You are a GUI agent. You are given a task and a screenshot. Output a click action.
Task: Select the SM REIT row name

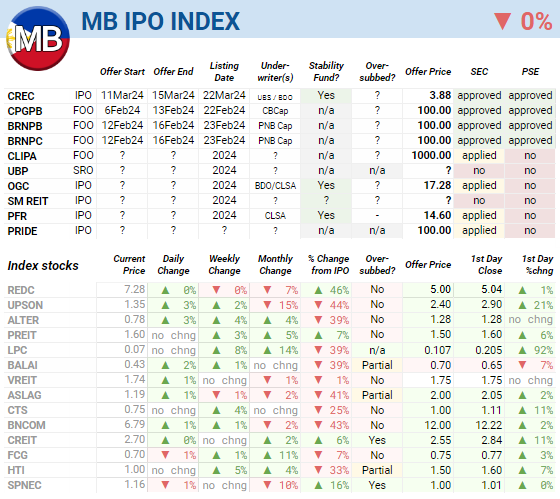(28, 201)
